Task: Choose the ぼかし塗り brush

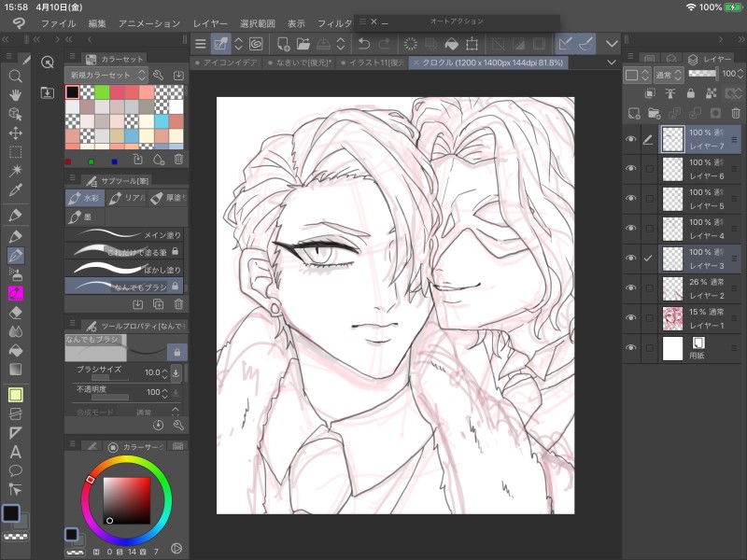Action: pyautogui.click(x=124, y=269)
